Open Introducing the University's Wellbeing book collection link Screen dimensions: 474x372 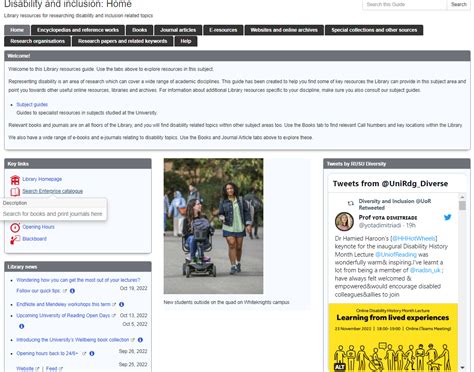pos(73,340)
